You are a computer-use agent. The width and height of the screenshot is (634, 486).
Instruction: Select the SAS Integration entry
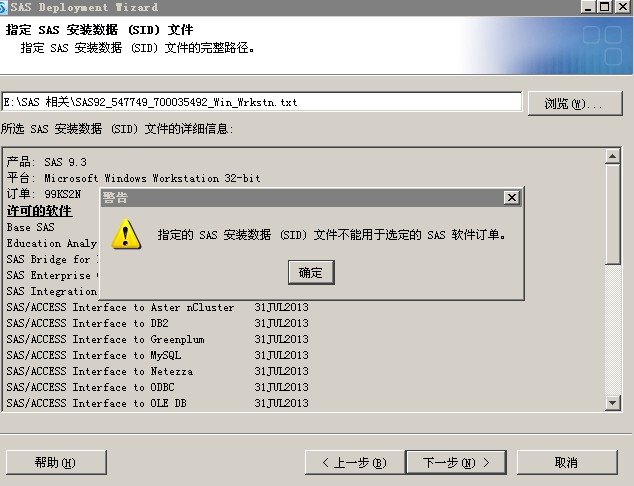click(51, 291)
